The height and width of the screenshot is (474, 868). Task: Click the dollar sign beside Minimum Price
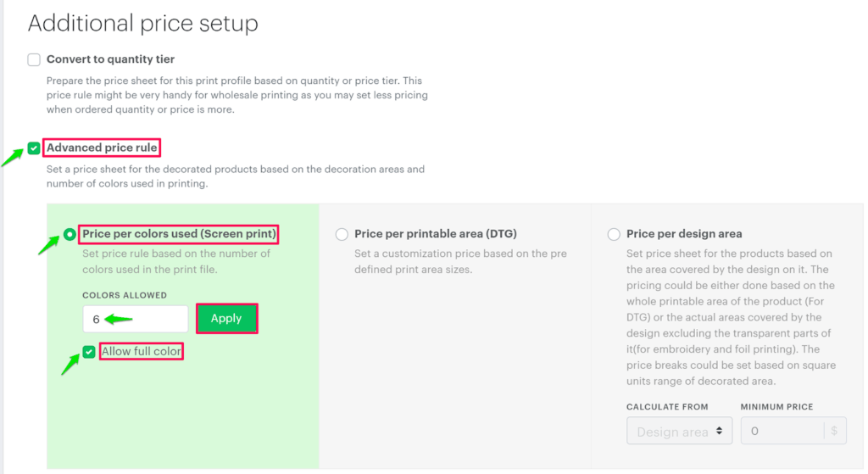pyautogui.click(x=835, y=432)
